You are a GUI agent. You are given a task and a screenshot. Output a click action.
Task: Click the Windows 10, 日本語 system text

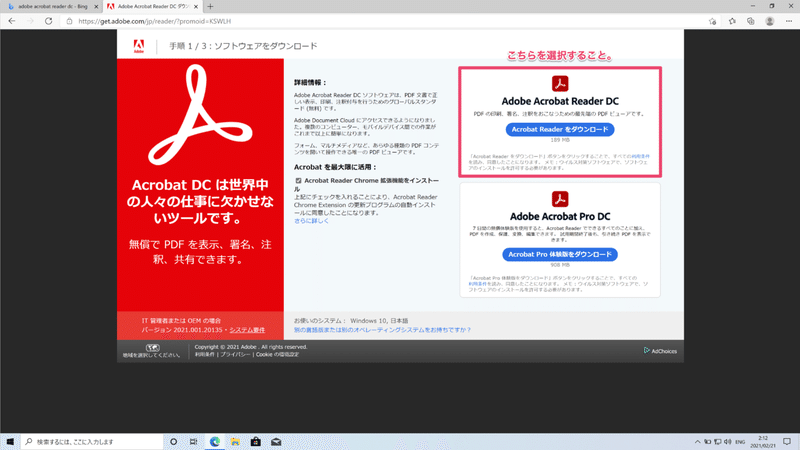tap(379, 321)
